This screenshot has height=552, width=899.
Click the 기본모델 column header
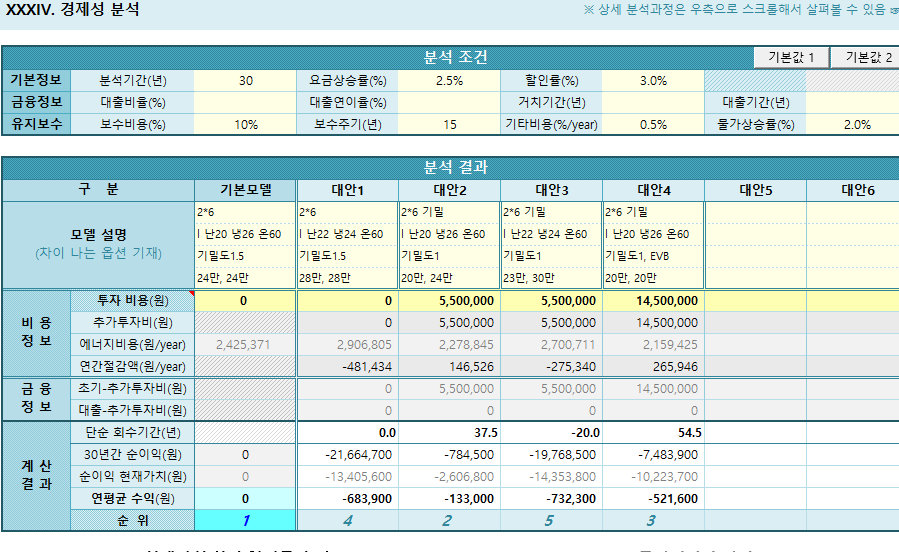(x=245, y=190)
